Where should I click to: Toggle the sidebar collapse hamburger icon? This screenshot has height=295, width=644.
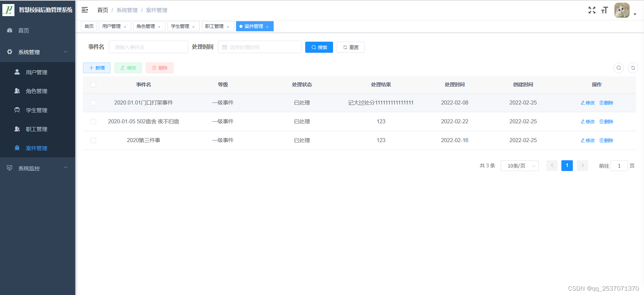pyautogui.click(x=85, y=10)
